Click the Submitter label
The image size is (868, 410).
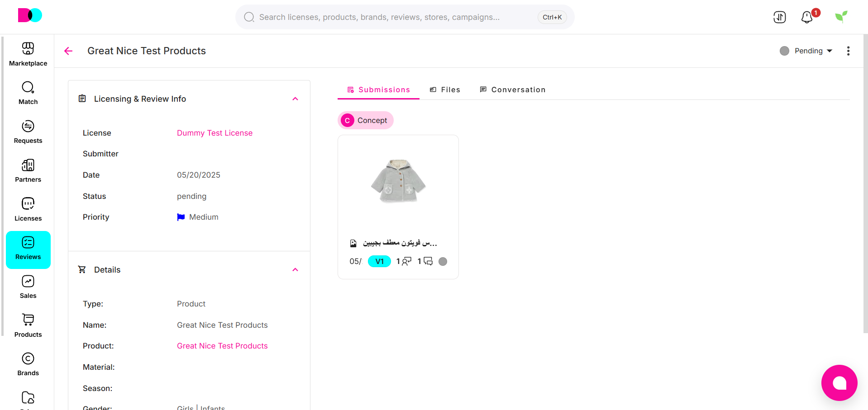click(x=100, y=154)
